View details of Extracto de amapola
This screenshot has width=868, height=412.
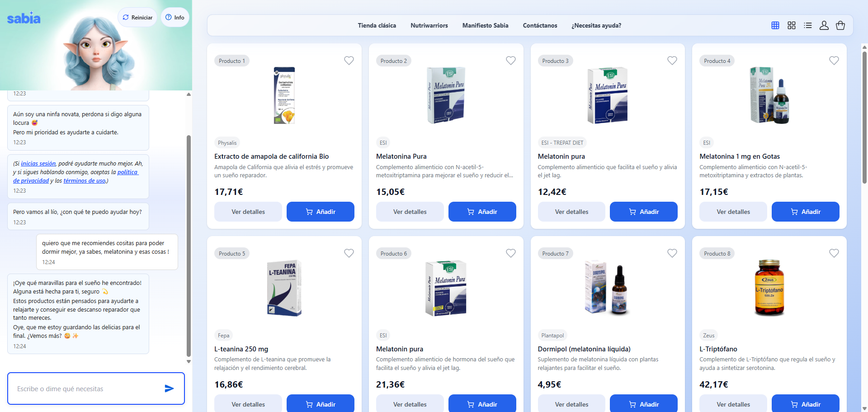(248, 212)
